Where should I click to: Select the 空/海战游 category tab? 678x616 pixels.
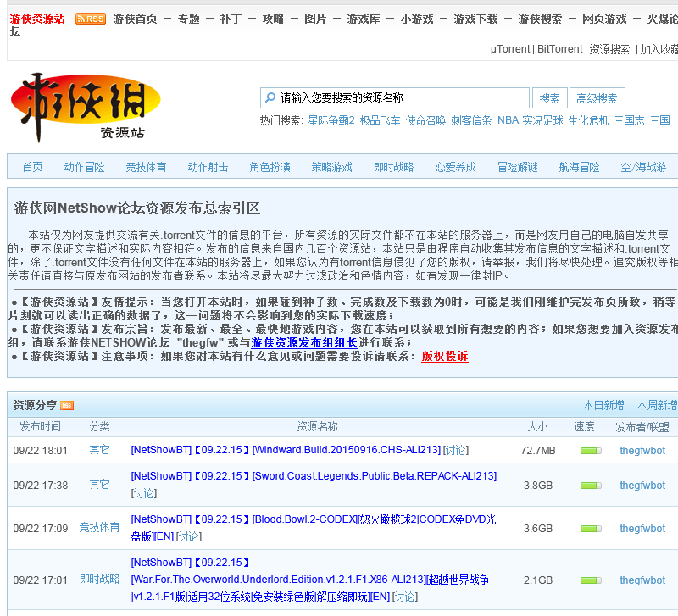(x=643, y=167)
